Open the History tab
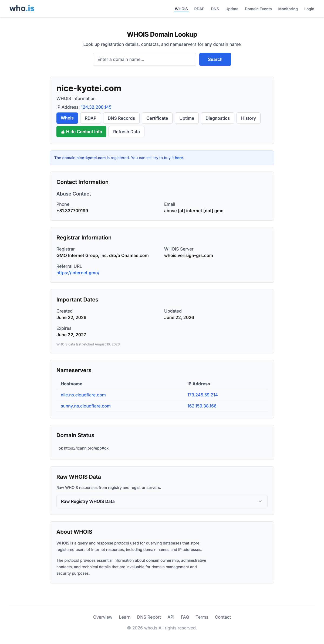 point(248,118)
